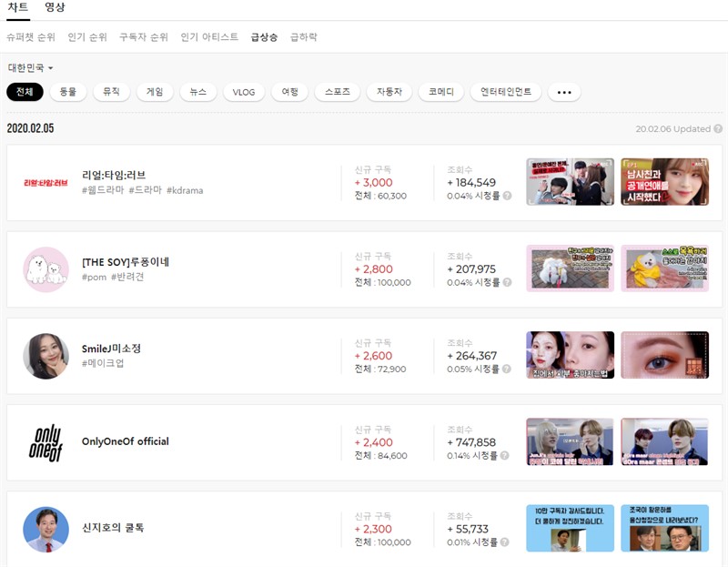
Task: Open first video thumbnail of OnlyOneOf official
Action: (570, 441)
